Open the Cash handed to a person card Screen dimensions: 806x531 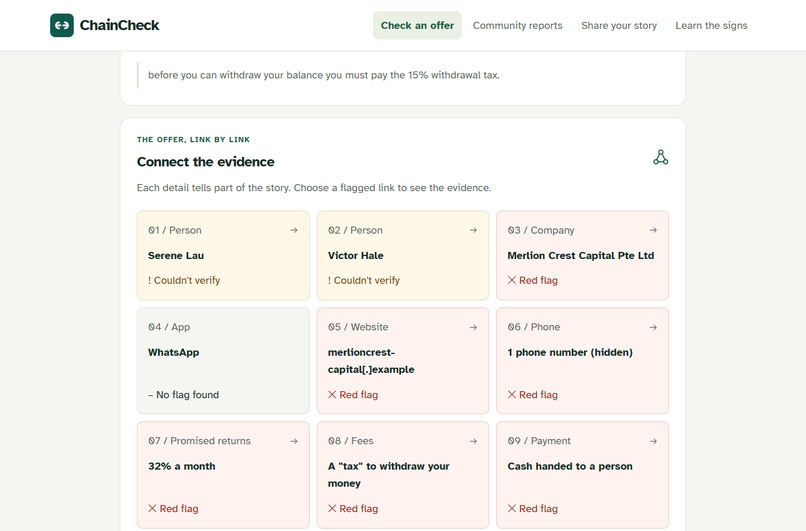[x=582, y=475]
